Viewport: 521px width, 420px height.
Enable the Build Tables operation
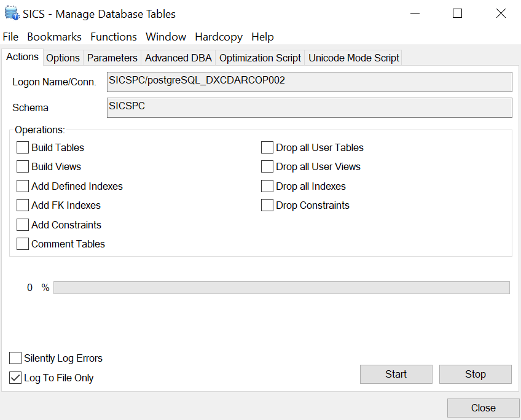coord(23,147)
